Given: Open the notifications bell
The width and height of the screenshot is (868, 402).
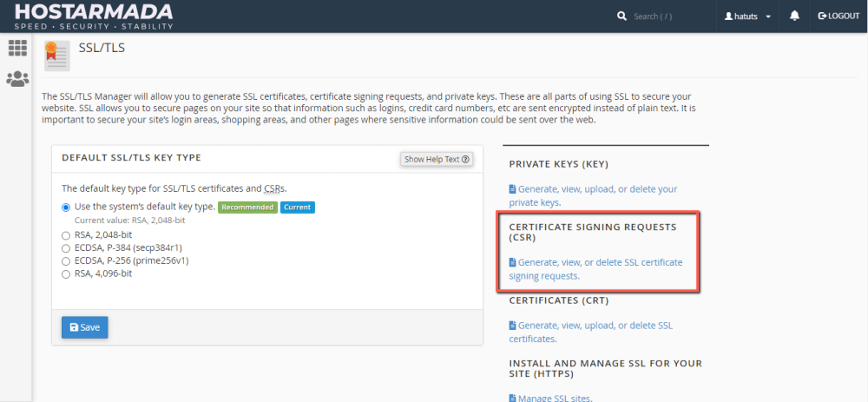Looking at the screenshot, I should click(794, 16).
